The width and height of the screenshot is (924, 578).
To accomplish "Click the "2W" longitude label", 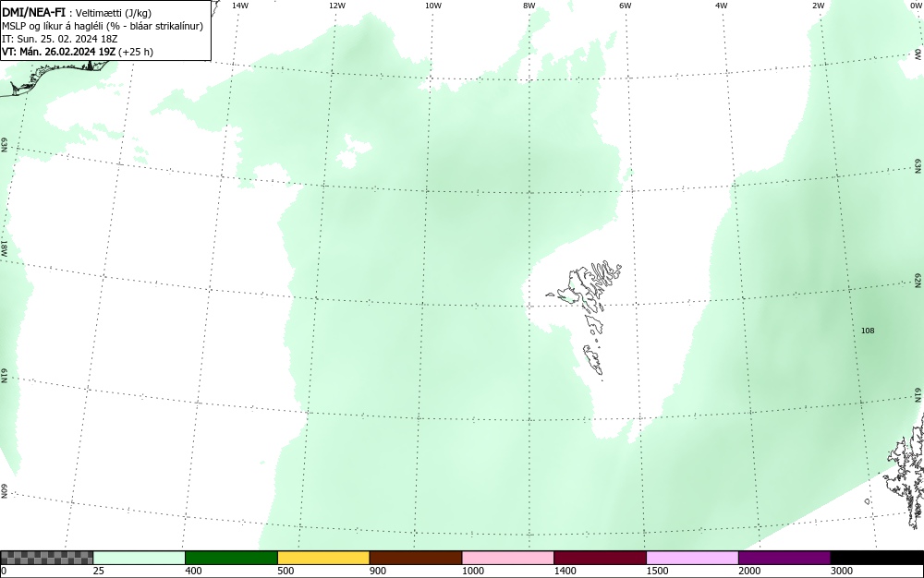I will point(819,6).
